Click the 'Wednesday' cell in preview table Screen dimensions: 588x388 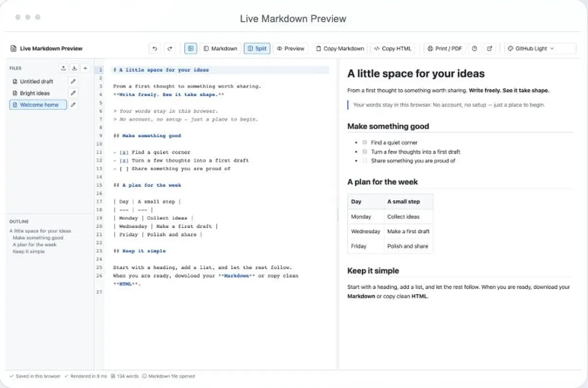[x=366, y=231]
